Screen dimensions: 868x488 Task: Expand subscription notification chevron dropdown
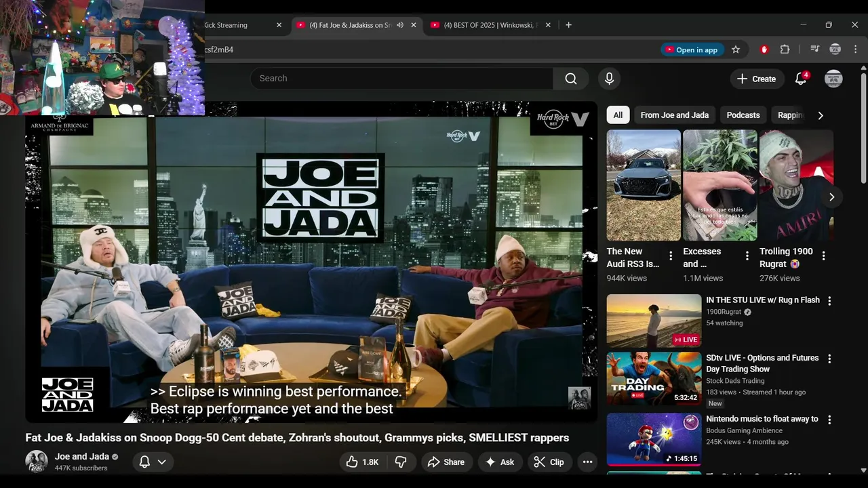click(161, 462)
